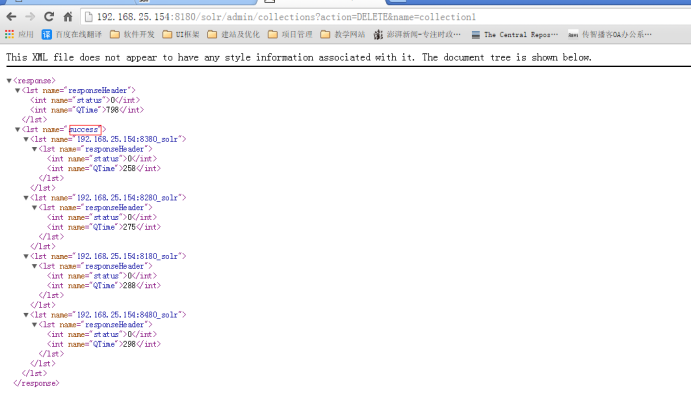Open the 传智播客OA办公系 bookmark
The height and width of the screenshot is (417, 691).
(609, 34)
